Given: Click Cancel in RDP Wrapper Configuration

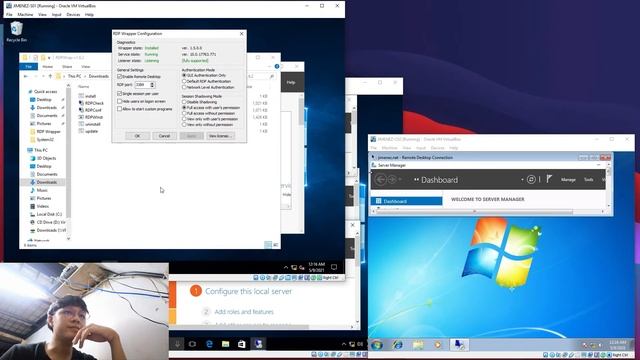Looking at the screenshot, I should (164, 136).
